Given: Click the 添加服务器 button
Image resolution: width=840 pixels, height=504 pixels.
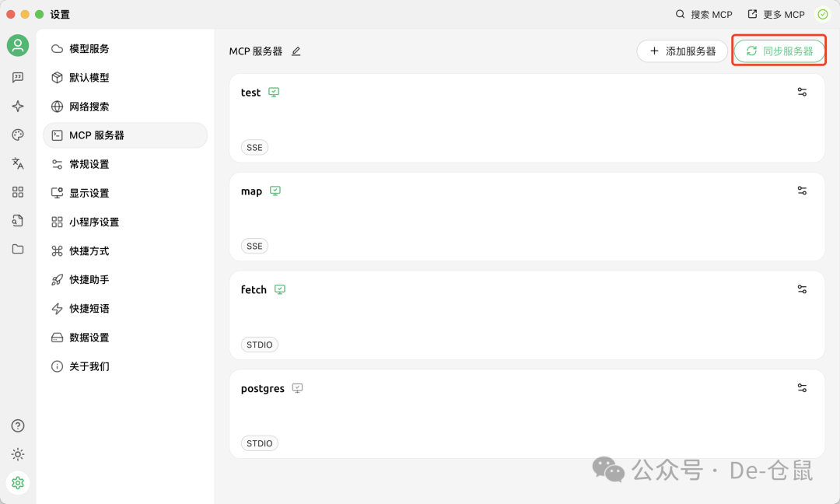Looking at the screenshot, I should (682, 51).
